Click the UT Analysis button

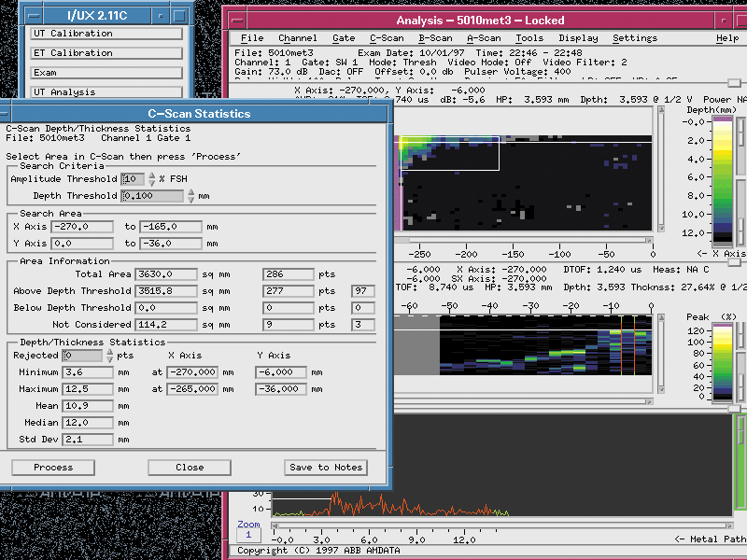pyautogui.click(x=107, y=91)
